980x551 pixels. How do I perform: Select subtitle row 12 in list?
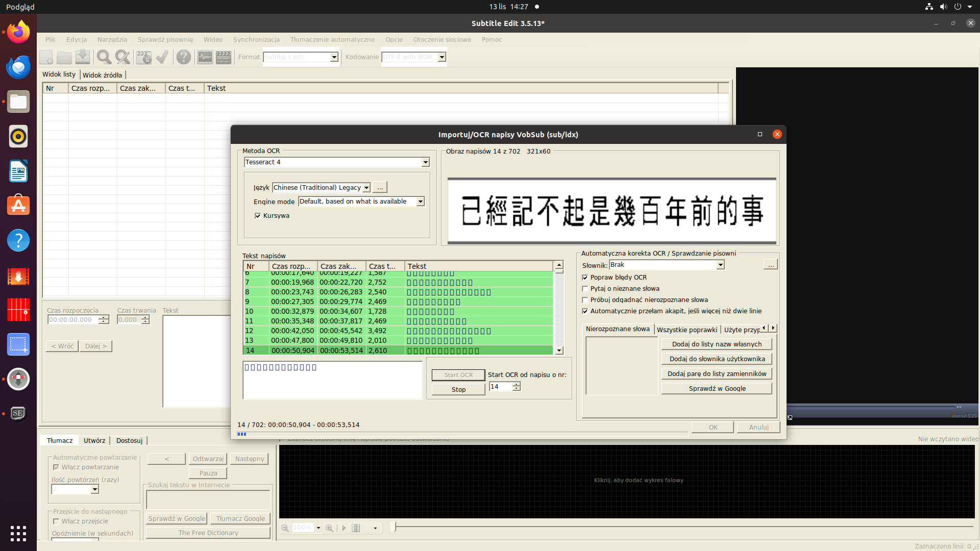click(398, 331)
